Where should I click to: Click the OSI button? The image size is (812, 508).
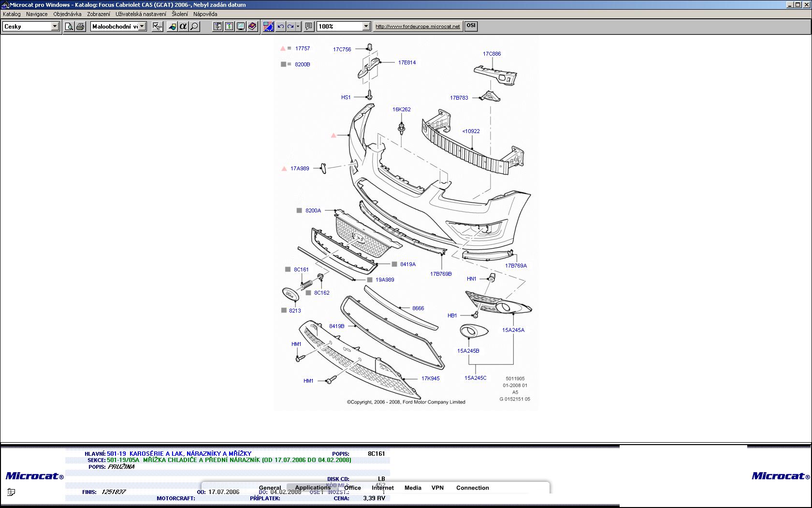tap(471, 26)
